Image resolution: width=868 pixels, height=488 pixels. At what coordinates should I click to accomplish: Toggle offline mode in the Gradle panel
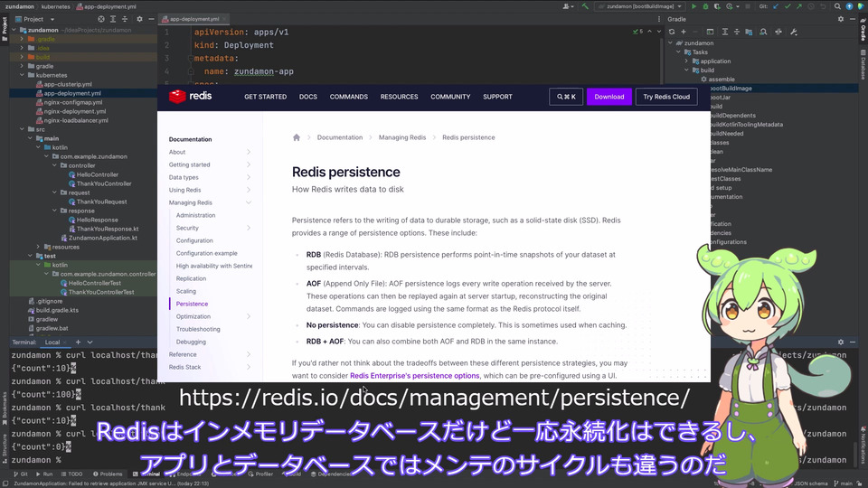coord(778,33)
